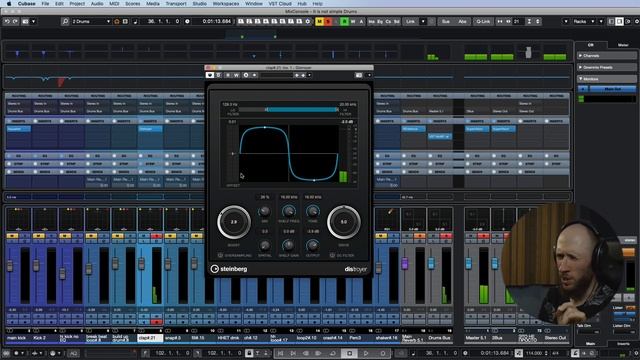Click the Steinberg logo in the plugin
Image resolution: width=640 pixels, height=360 pixels.
(229, 269)
